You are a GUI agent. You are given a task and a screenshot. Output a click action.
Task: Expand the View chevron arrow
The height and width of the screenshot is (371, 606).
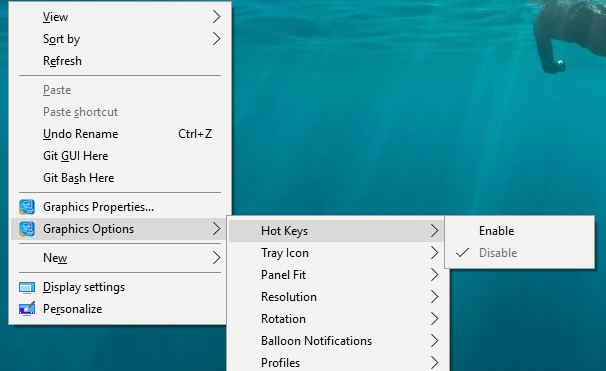[x=217, y=17]
